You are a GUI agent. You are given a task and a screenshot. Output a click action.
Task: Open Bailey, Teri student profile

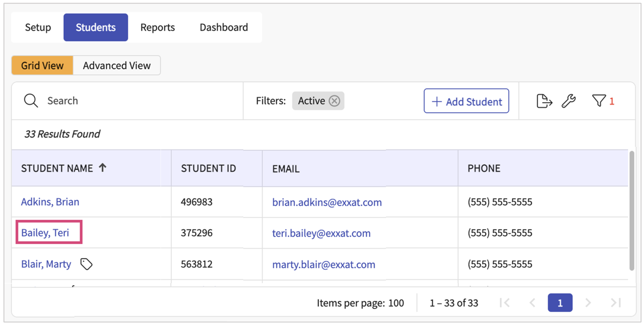(x=45, y=233)
